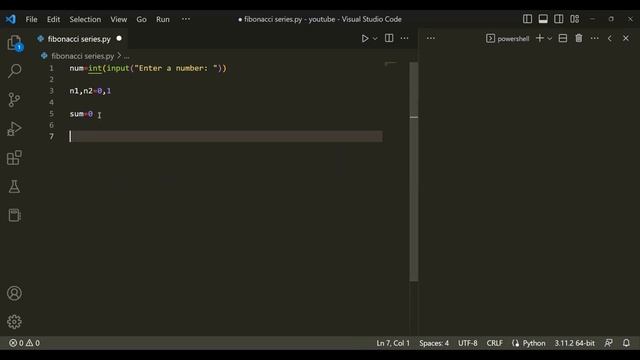Open the Testing flask view
This screenshot has height=360, width=640.
pos(14,187)
